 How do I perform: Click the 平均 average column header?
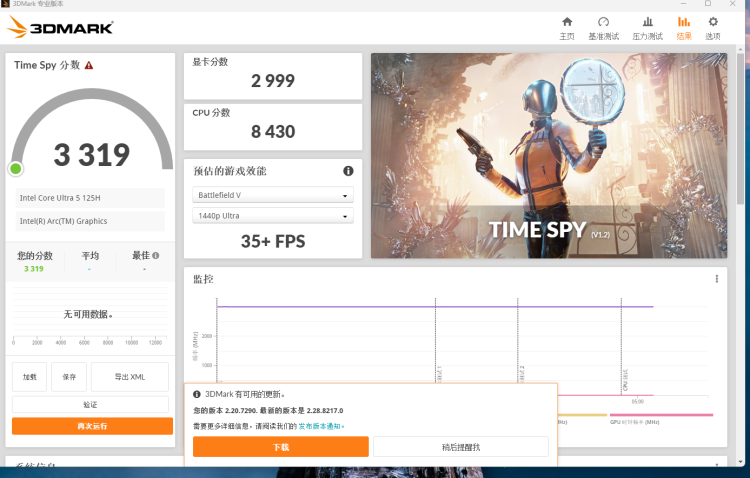tap(90, 256)
